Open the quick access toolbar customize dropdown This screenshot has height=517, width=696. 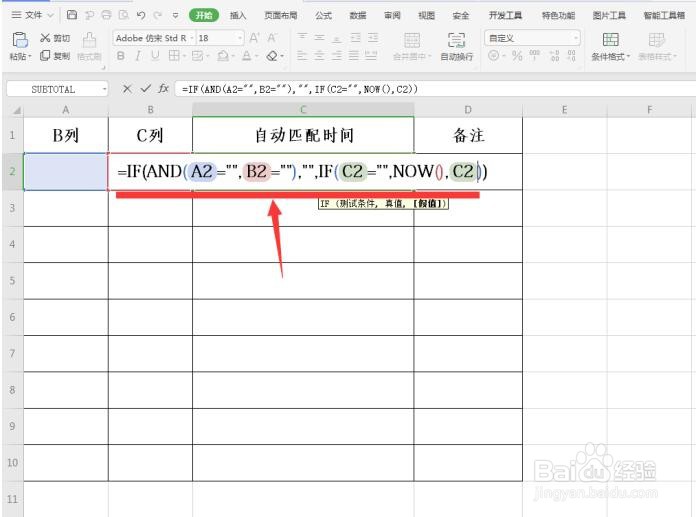click(175, 16)
